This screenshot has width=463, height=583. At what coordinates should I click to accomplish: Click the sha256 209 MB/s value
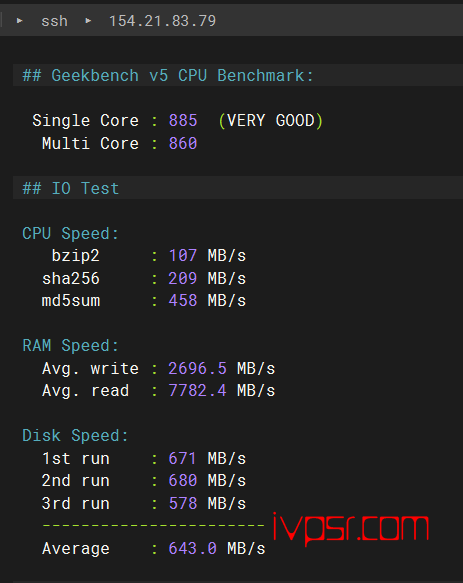coord(207,278)
